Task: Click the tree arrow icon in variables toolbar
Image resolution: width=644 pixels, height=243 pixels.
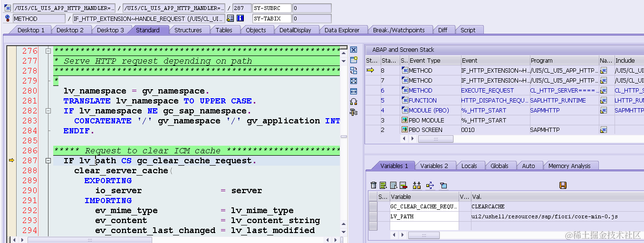Action: pyautogui.click(x=430, y=185)
